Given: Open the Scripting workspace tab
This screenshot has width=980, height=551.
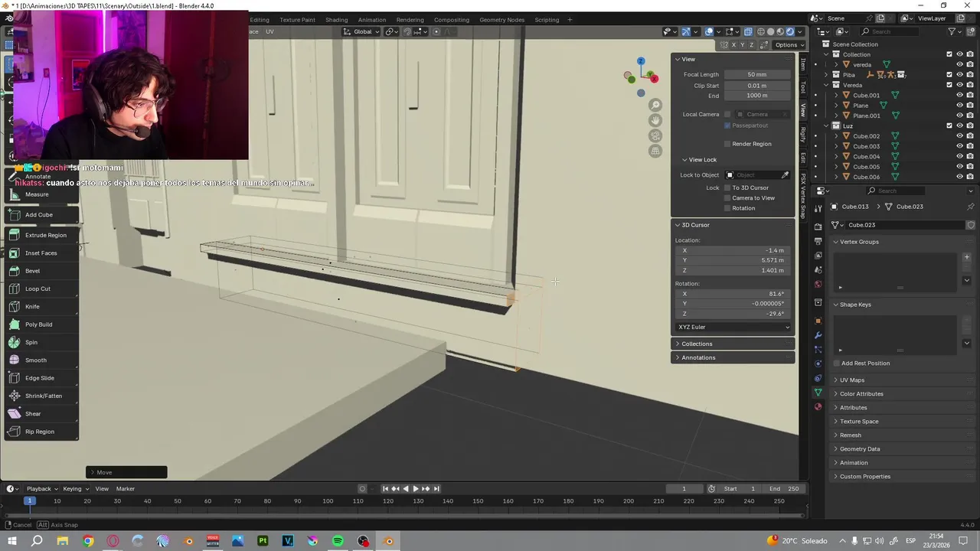Looking at the screenshot, I should tap(547, 20).
